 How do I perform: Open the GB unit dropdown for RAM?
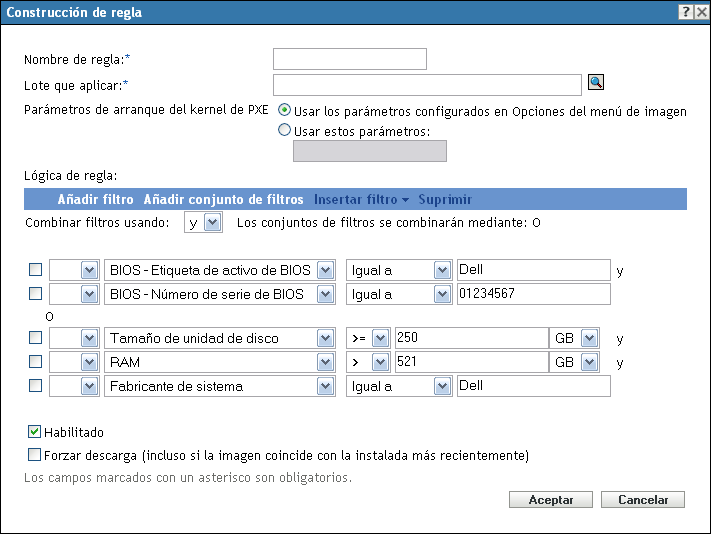coord(589,361)
